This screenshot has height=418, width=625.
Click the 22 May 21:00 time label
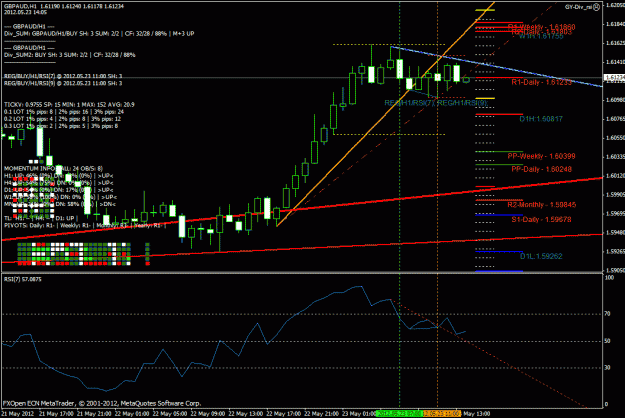pyautogui.click(x=322, y=414)
